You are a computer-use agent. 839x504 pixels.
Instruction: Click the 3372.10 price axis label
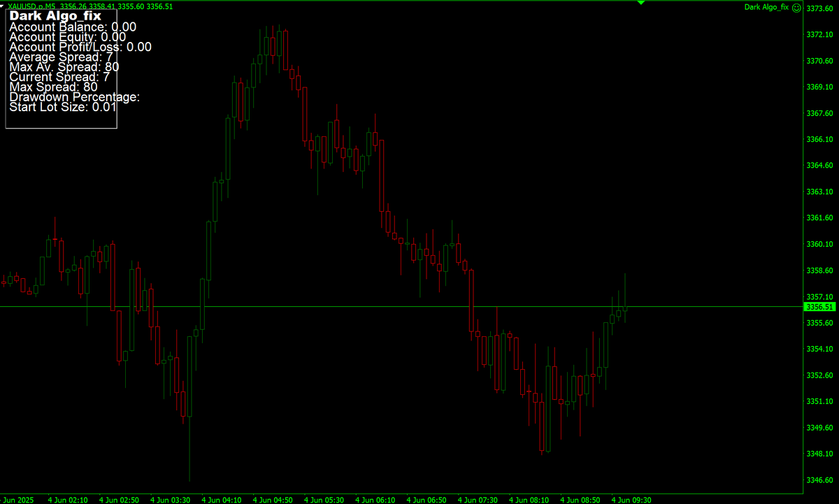pos(819,35)
